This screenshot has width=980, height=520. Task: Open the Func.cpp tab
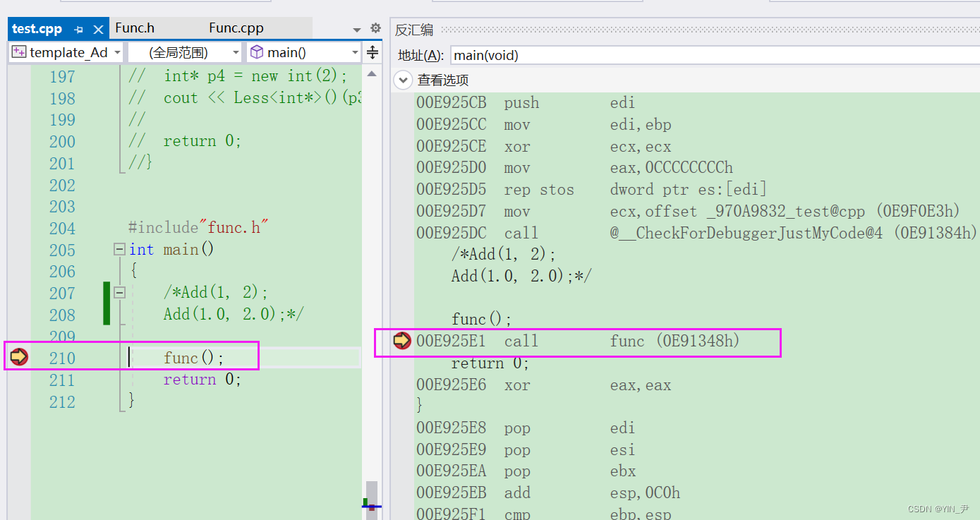(236, 28)
